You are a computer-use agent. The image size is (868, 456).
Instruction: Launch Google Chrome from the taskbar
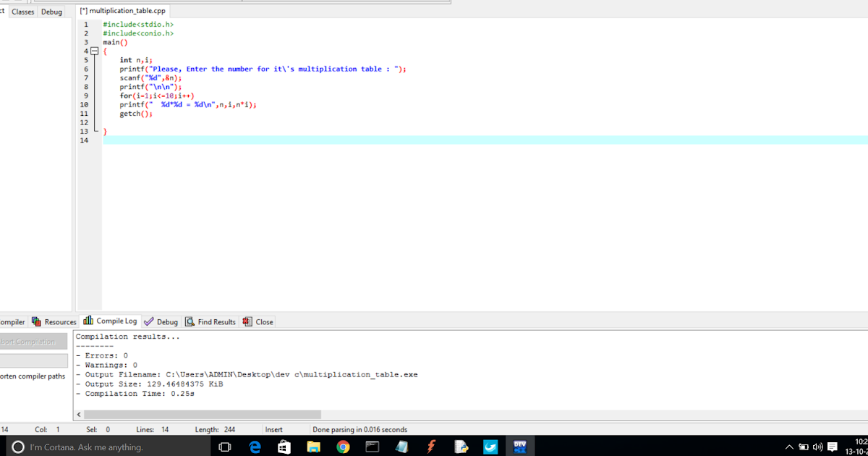click(343, 447)
